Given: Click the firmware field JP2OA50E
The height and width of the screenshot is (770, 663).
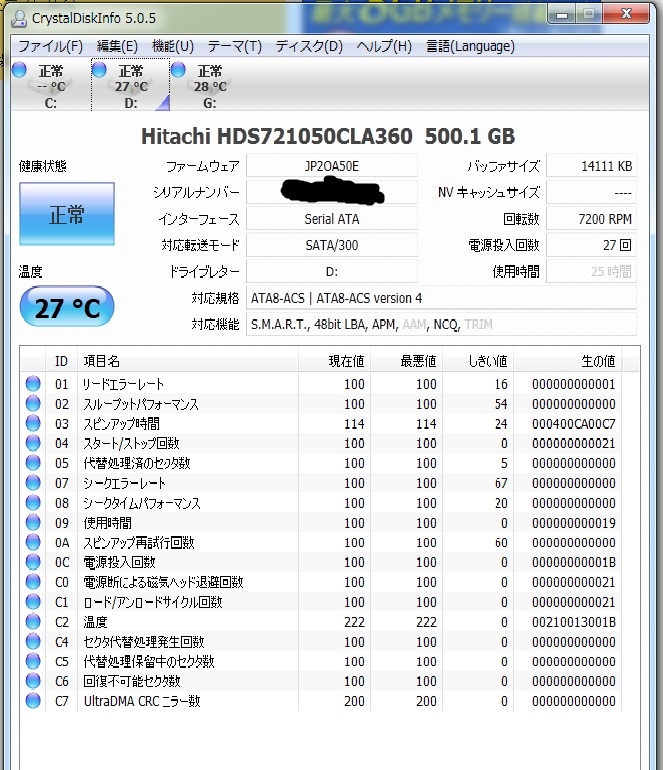Looking at the screenshot, I should (332, 165).
